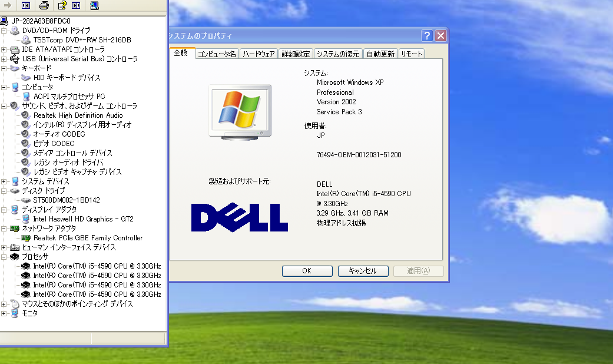Select the Realtek High Definition Audio icon
The width and height of the screenshot is (613, 364).
tap(26, 115)
